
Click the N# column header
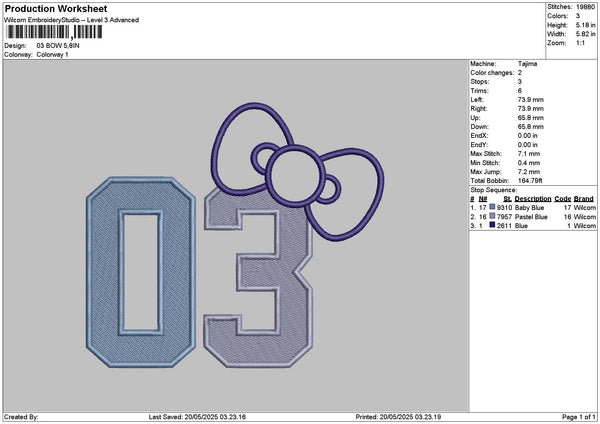485,199
